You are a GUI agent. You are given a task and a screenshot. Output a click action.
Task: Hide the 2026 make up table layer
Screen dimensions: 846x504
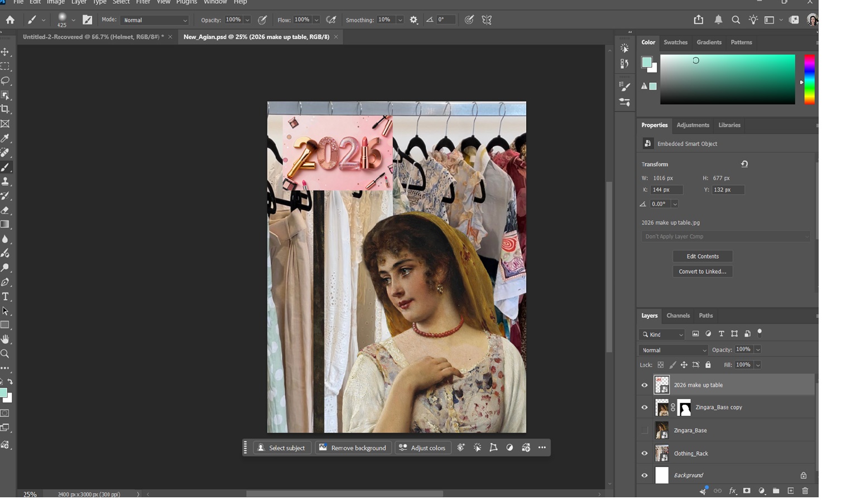tap(645, 385)
